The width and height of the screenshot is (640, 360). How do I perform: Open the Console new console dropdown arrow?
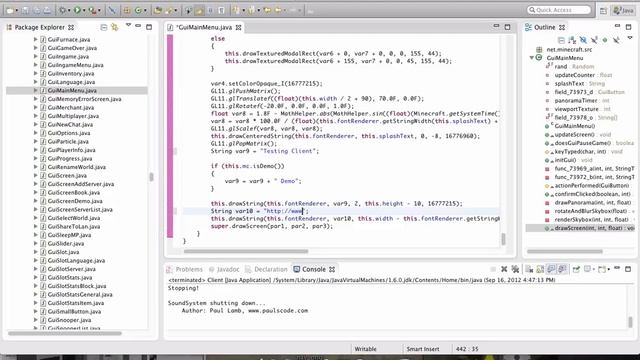[609, 269]
